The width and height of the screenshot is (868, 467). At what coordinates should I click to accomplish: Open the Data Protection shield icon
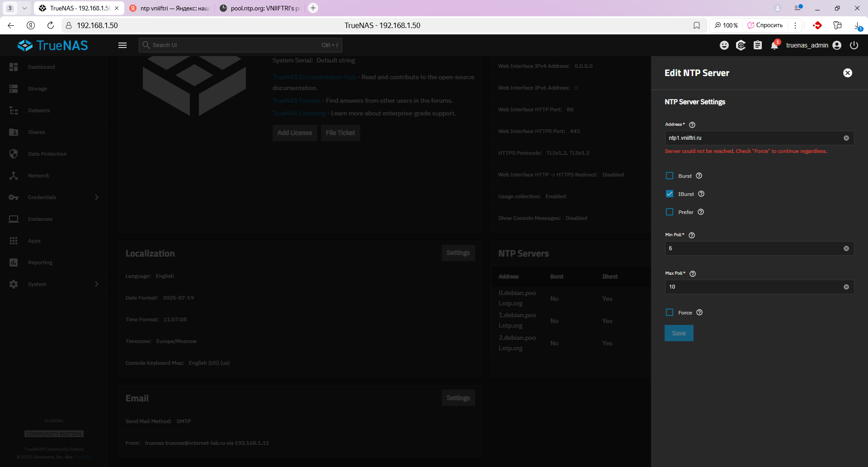14,154
